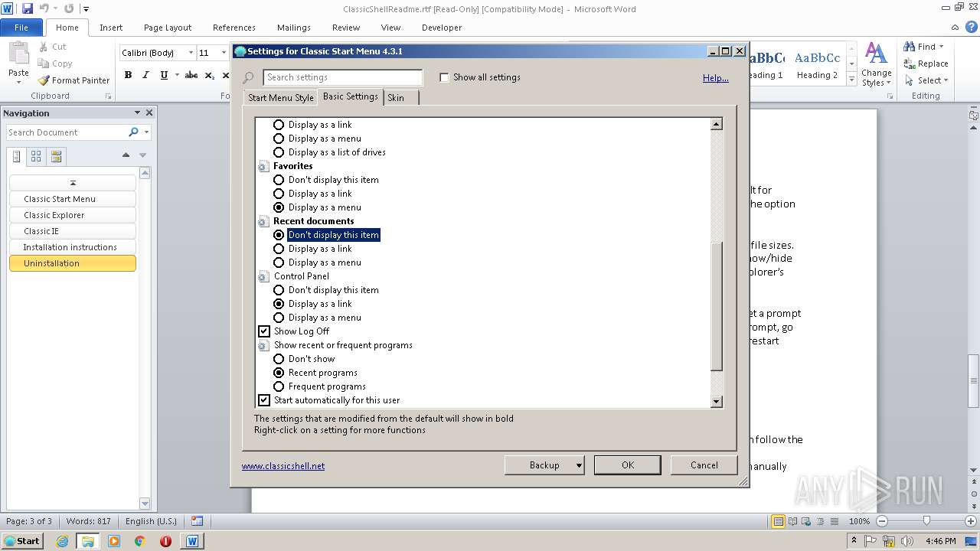Open Windows Media Player from taskbar

click(x=114, y=541)
